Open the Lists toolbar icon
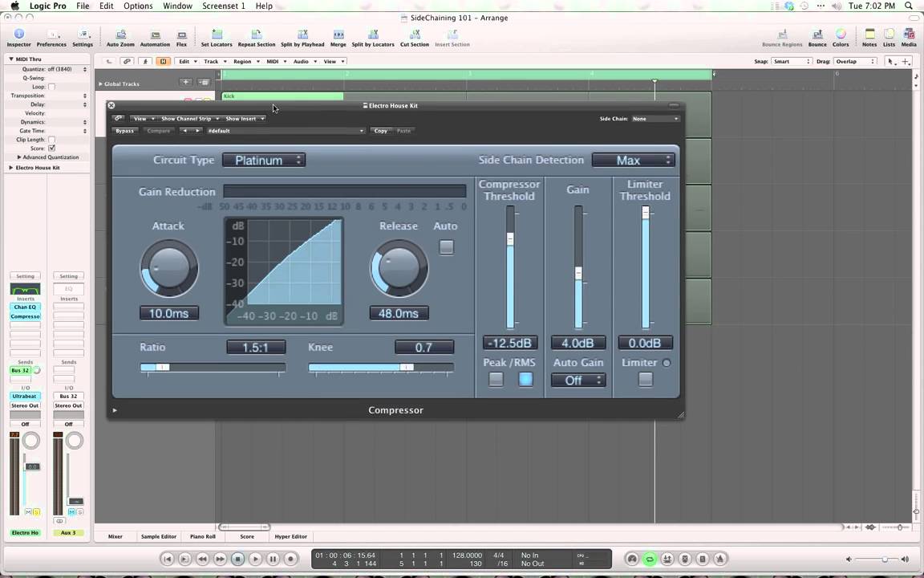This screenshot has height=578, width=924. (x=889, y=38)
